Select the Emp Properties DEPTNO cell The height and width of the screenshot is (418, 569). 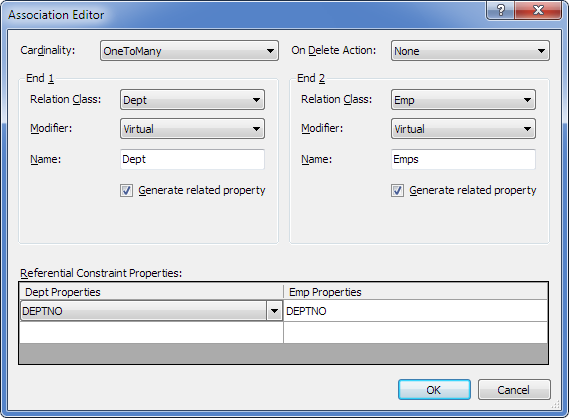415,311
